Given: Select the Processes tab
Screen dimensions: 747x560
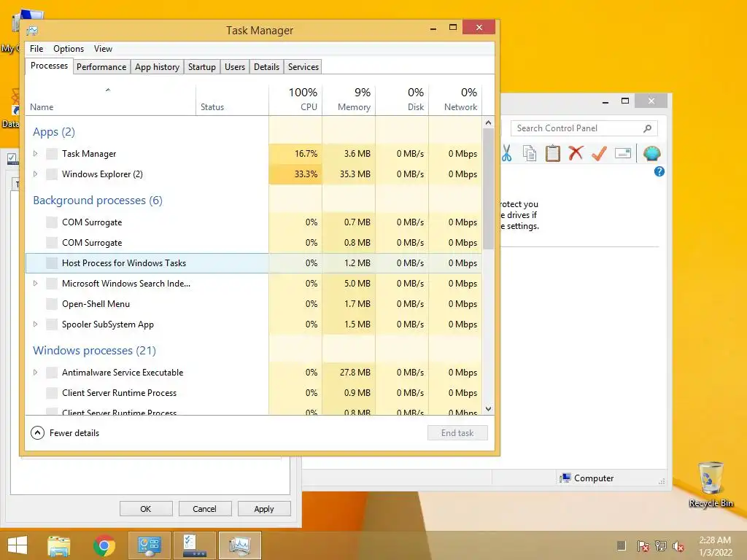Looking at the screenshot, I should 49,66.
